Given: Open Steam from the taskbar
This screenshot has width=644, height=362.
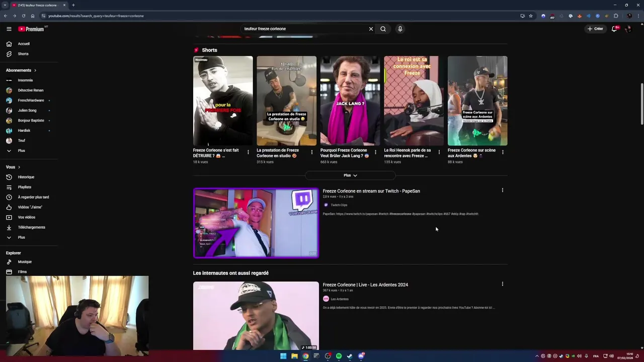Looking at the screenshot, I should (350, 356).
